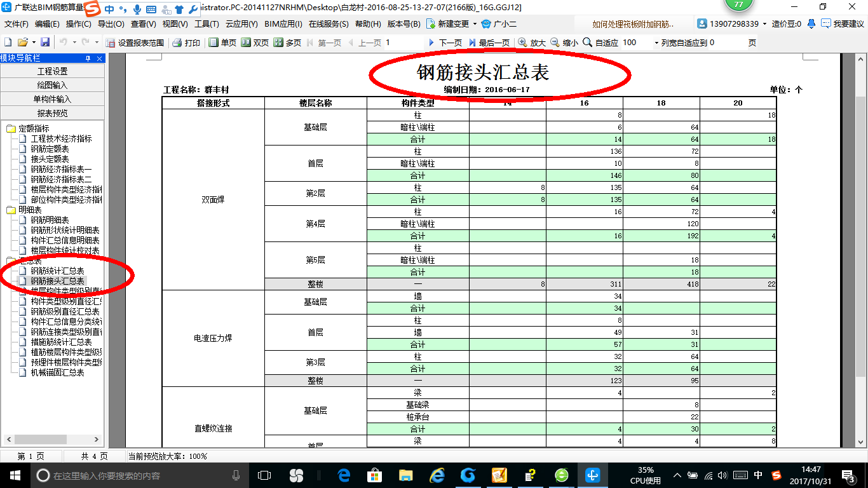Open the 导出(O) menu
Screen dimensions: 868x488
pos(111,24)
